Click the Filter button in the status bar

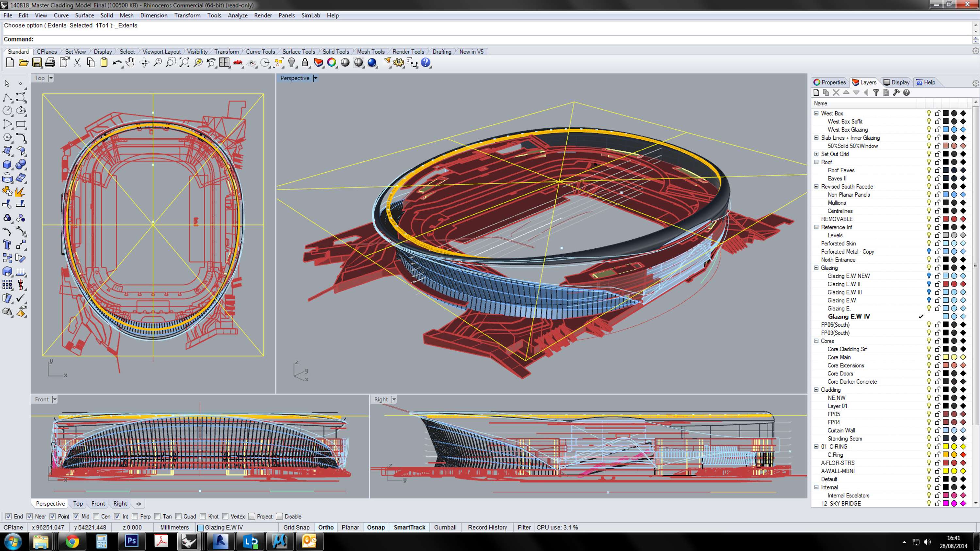pyautogui.click(x=524, y=527)
